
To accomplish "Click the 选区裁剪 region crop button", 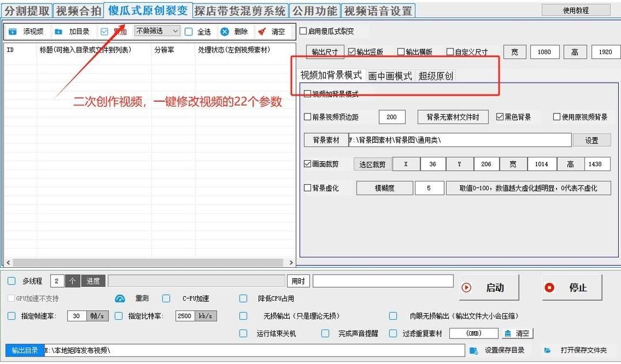I will point(372,164).
